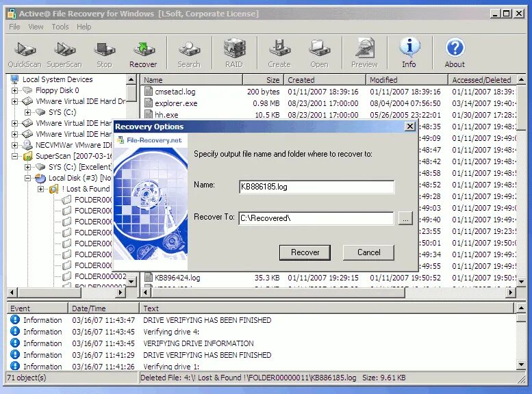532x394 pixels.
Task: Open the Tools menu
Action: pyautogui.click(x=60, y=27)
